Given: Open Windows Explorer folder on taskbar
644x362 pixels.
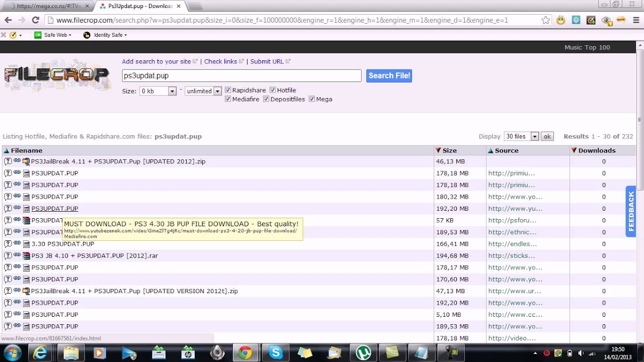Looking at the screenshot, I should 71,352.
